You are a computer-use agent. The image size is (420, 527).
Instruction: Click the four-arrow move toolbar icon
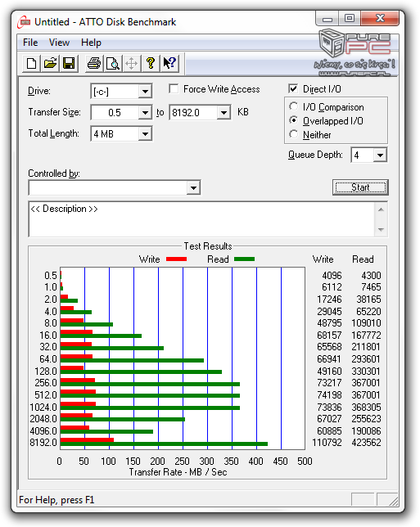132,63
